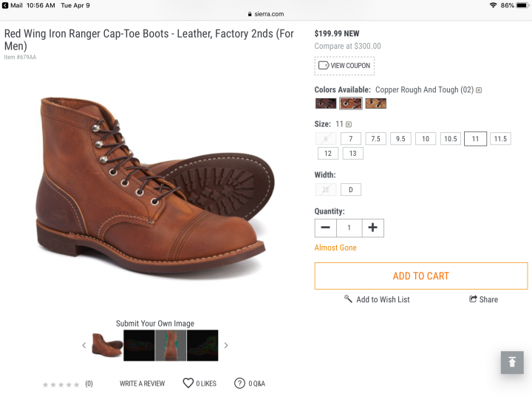Select the Copper Rough And Tough swatch
The image size is (532, 399).
351,103
